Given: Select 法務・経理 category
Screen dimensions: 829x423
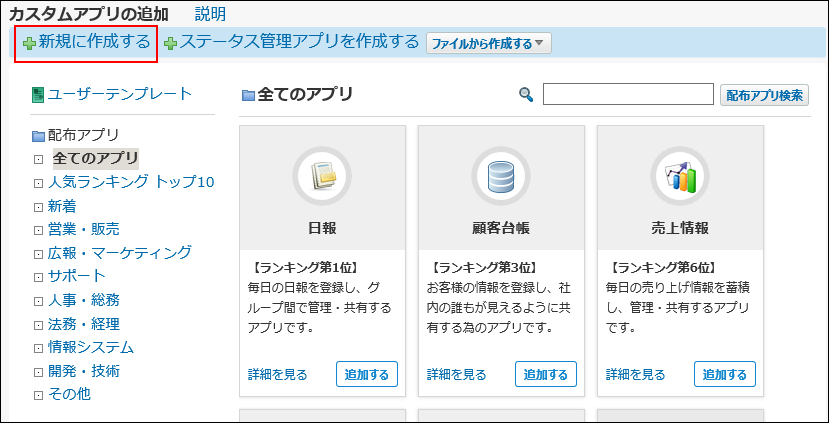Looking at the screenshot, I should 84,323.
